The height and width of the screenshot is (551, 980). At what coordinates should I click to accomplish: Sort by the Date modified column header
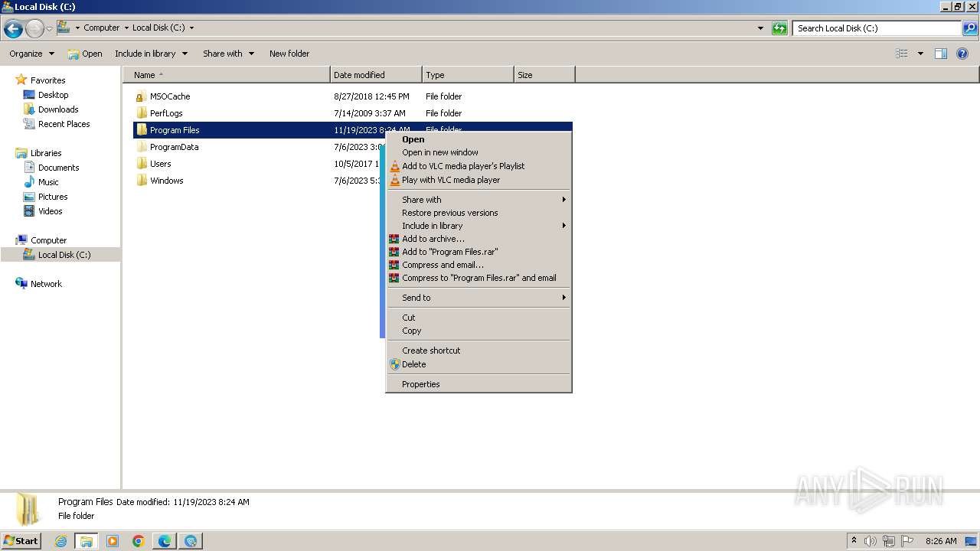(376, 75)
